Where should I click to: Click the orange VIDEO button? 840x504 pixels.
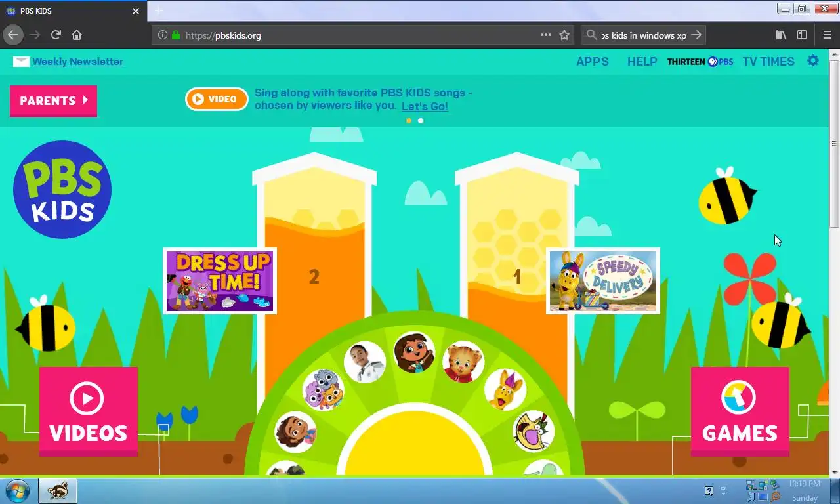217,99
